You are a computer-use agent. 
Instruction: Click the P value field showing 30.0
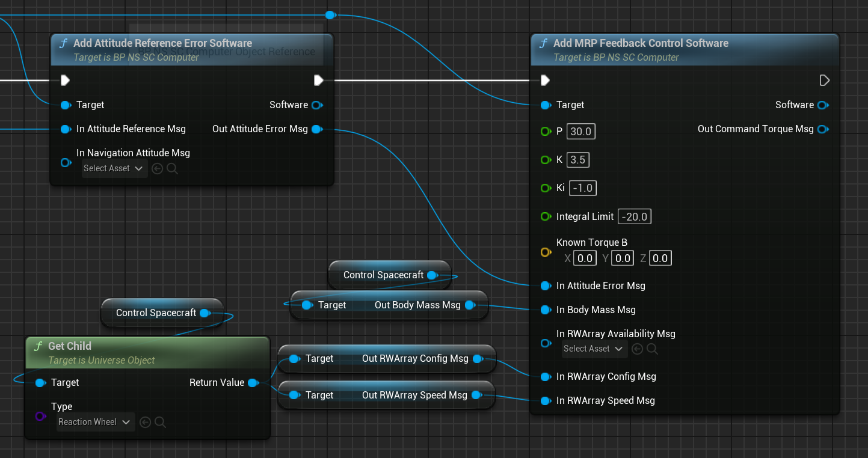(x=580, y=132)
